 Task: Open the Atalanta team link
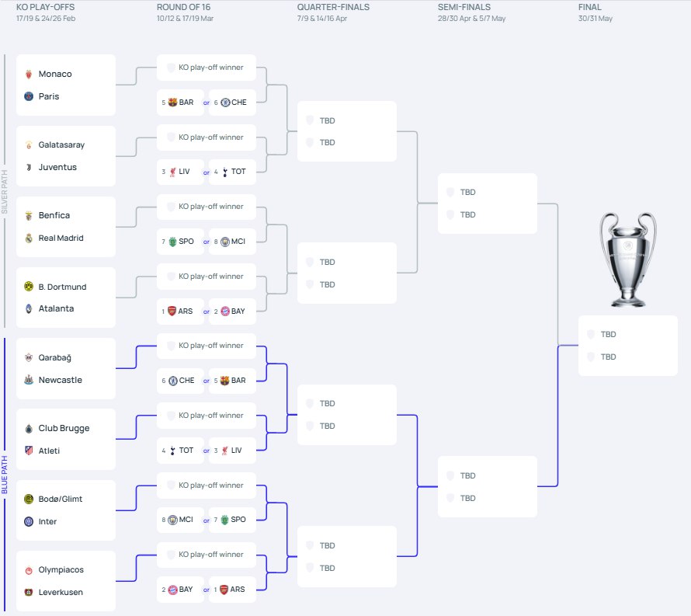[x=56, y=308]
